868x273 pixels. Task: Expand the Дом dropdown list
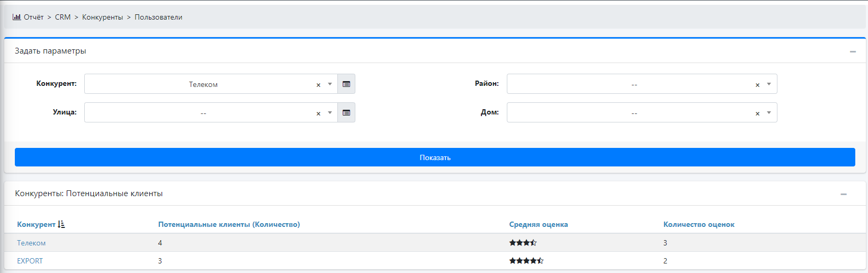click(x=769, y=113)
